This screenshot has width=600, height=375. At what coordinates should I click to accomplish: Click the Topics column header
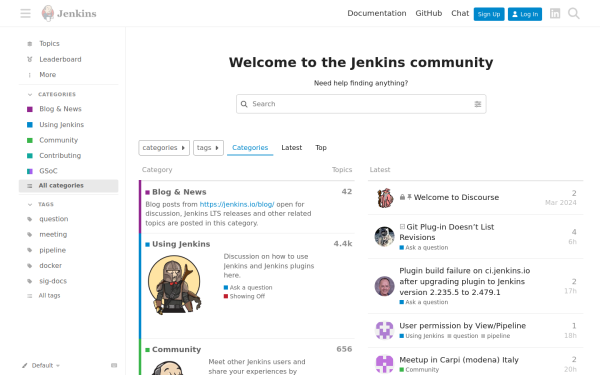point(342,170)
